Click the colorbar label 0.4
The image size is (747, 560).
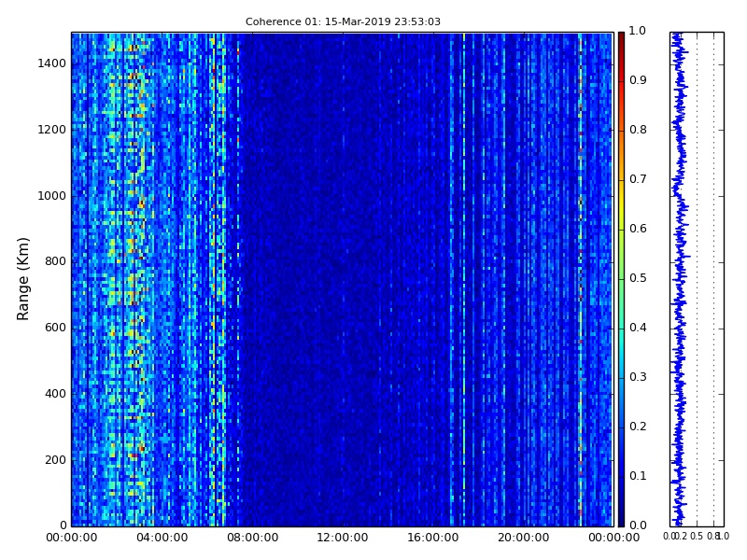(638, 328)
